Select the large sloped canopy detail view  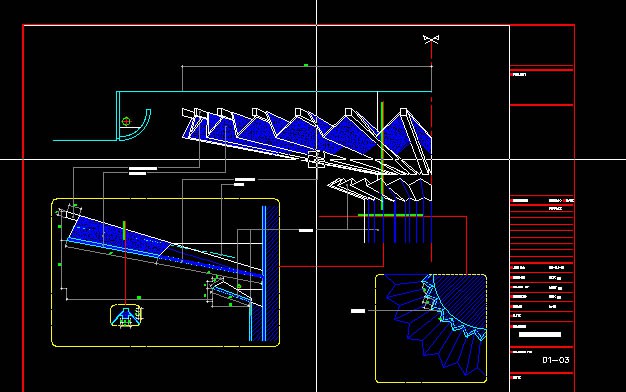165,272
